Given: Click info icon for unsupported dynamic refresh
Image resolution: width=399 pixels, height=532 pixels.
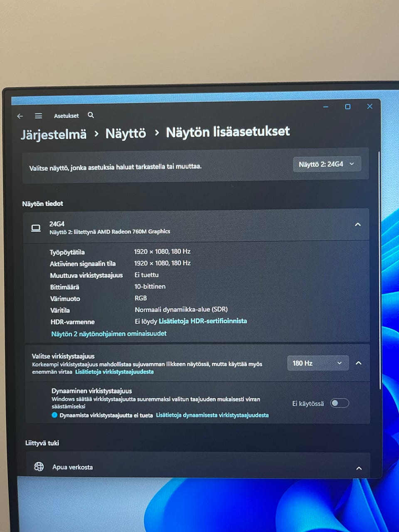Looking at the screenshot, I should click(x=54, y=415).
